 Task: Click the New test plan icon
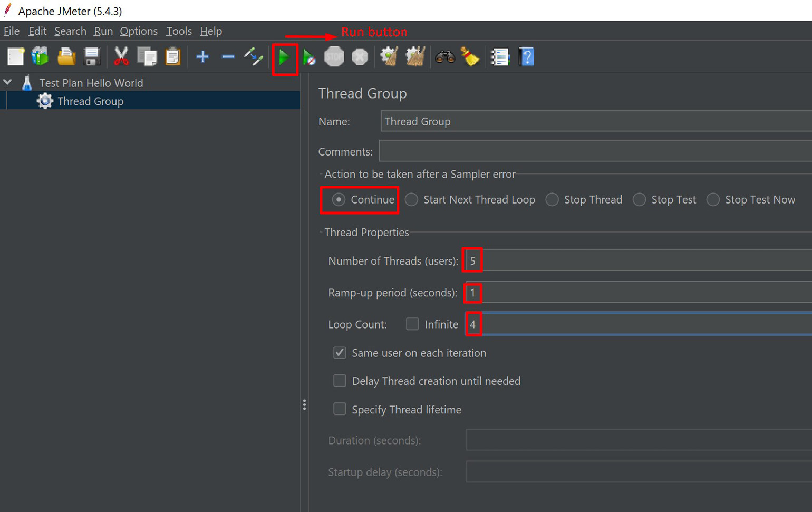click(x=15, y=56)
